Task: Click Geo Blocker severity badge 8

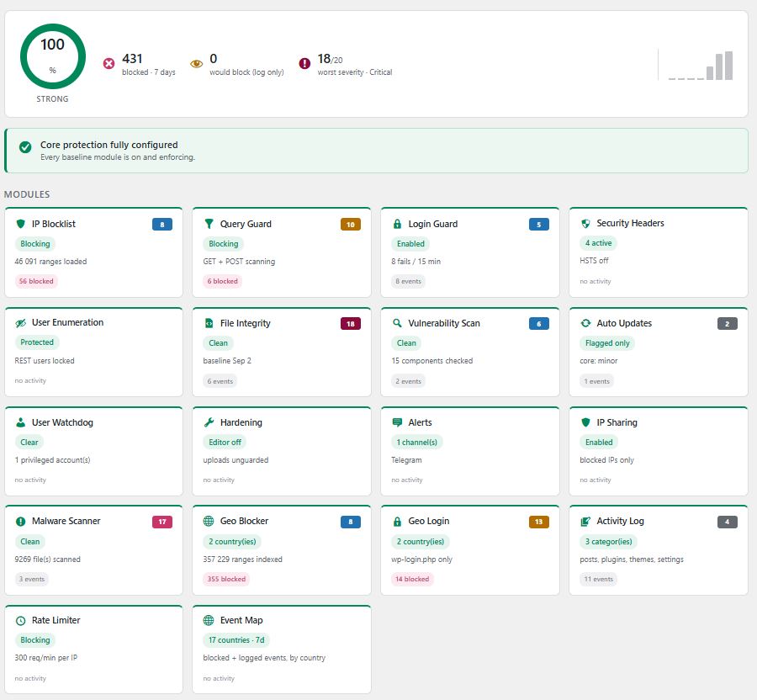Action: click(351, 522)
